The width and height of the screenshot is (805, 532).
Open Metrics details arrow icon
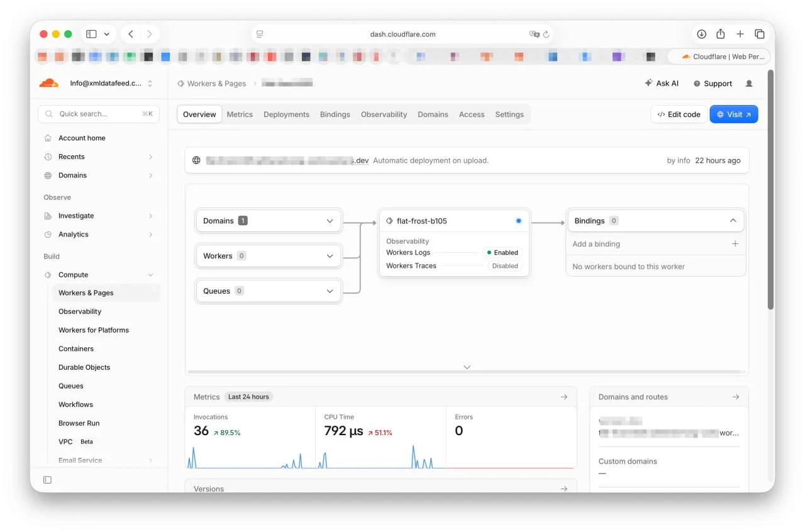(x=564, y=397)
